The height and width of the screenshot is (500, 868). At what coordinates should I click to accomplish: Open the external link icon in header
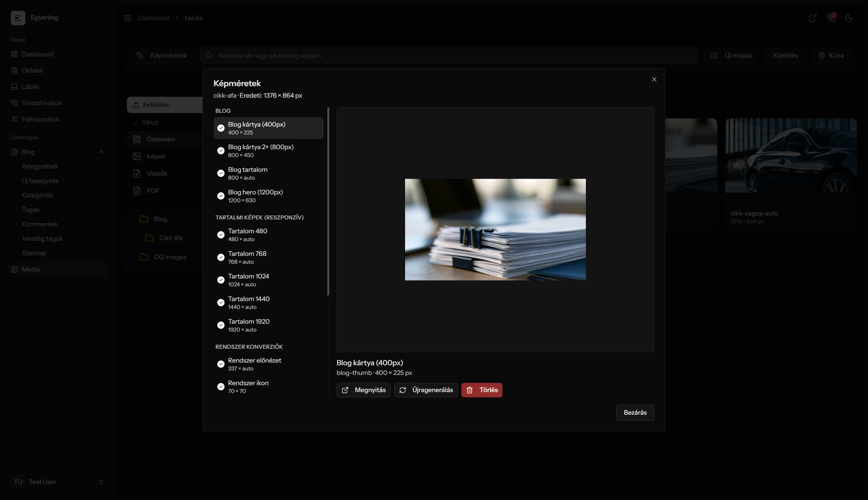[x=812, y=18]
